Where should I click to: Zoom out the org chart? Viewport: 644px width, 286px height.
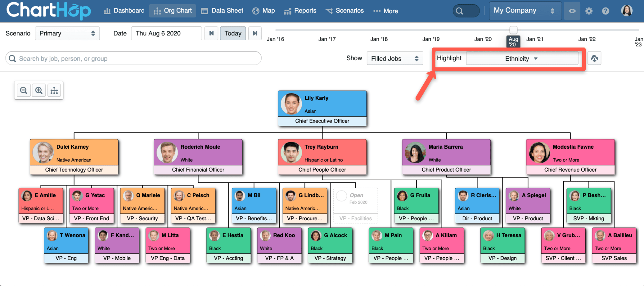click(24, 90)
